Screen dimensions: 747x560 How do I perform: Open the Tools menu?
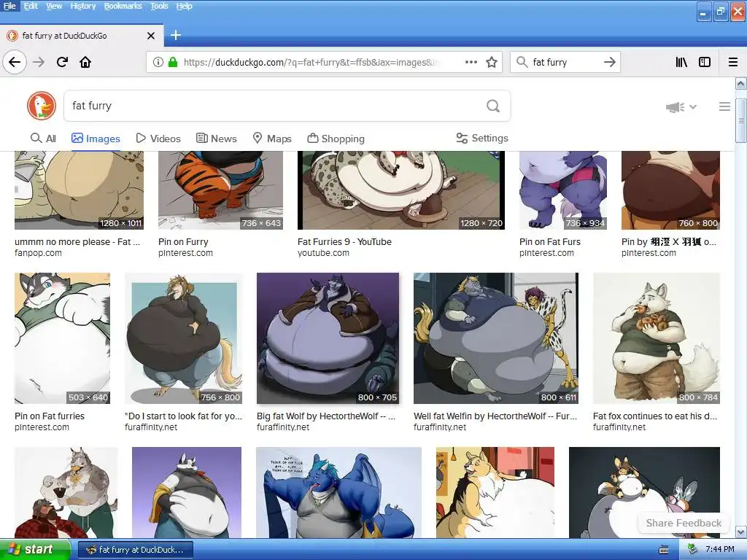coord(159,6)
